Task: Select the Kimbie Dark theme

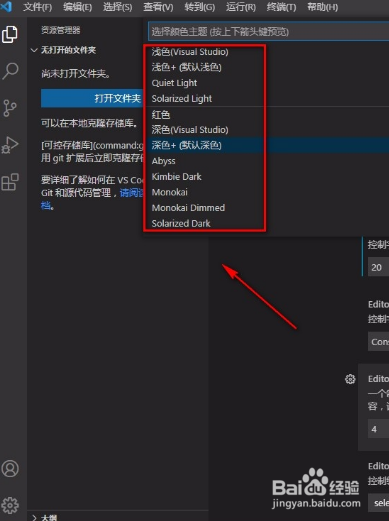Action: 176,176
